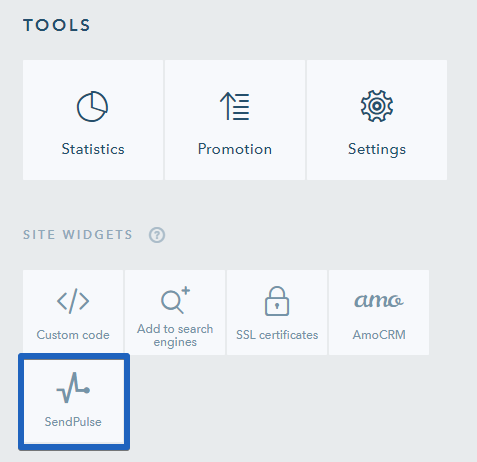Viewport: 477px width, 462px height.
Task: Click the Site Widgets help question mark
Action: [x=157, y=235]
